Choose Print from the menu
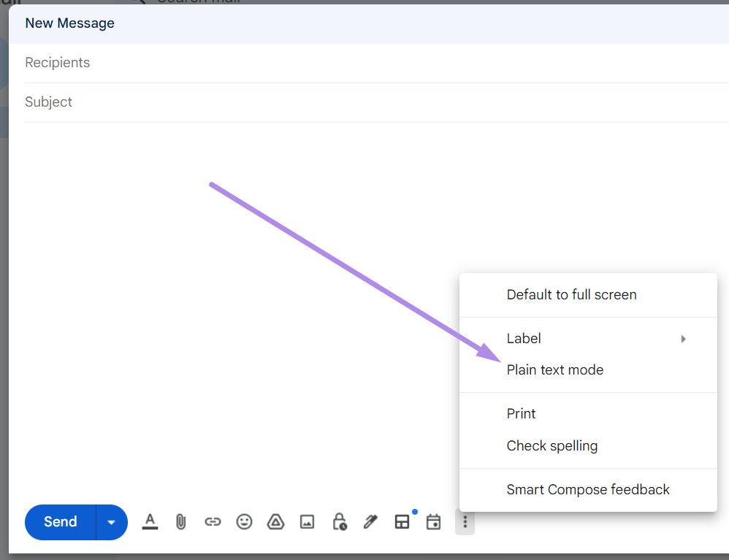This screenshot has height=560, width=729. point(521,413)
